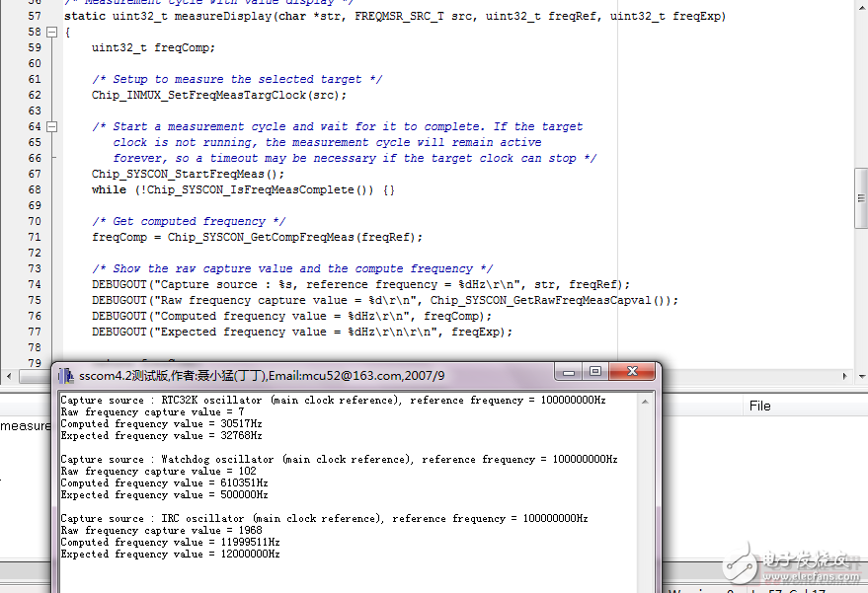Click the editor's vertical scrollbar thumb
Screen dimensions: 868x593
pyautogui.click(x=860, y=197)
